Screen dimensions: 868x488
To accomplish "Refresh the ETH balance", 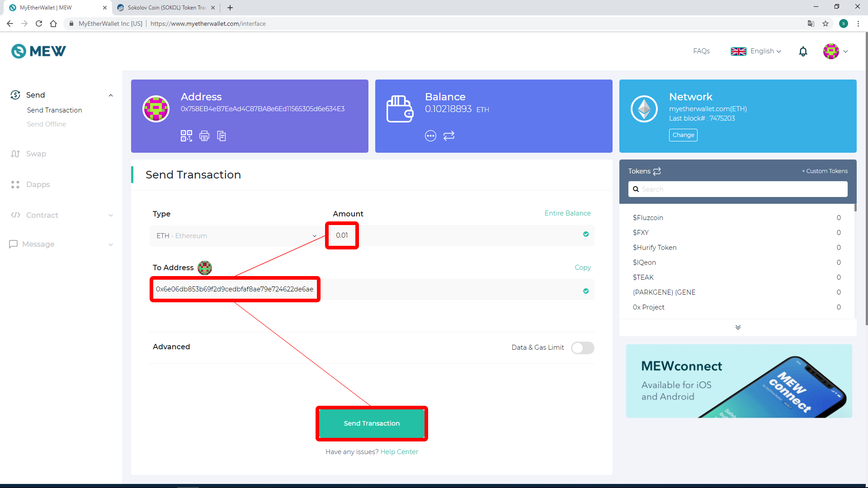I will (x=449, y=136).
